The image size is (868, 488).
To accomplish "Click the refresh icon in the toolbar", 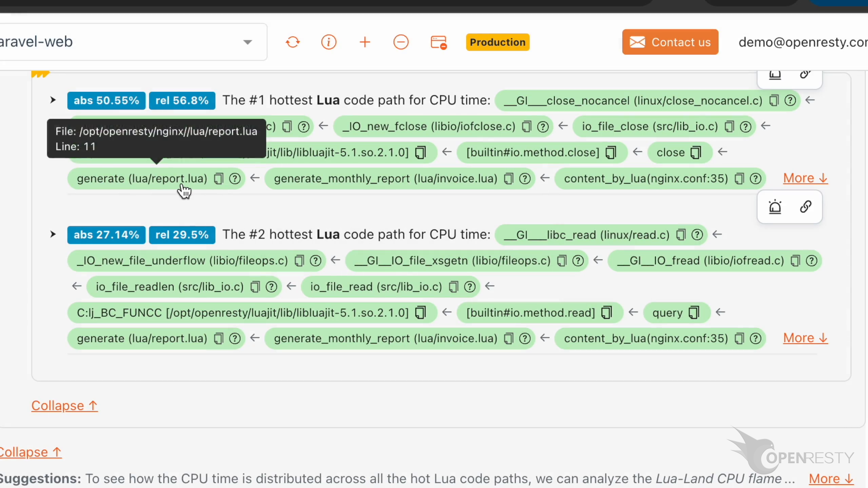I will tap(293, 42).
